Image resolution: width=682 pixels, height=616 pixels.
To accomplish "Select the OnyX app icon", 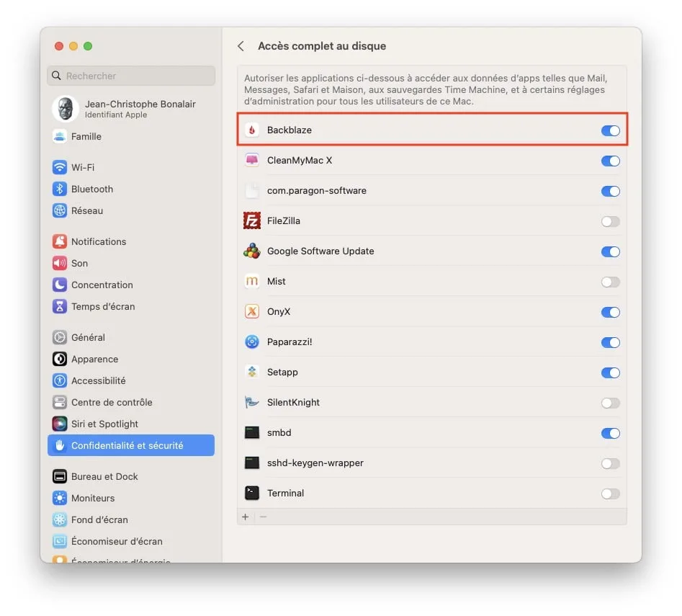I will [252, 312].
